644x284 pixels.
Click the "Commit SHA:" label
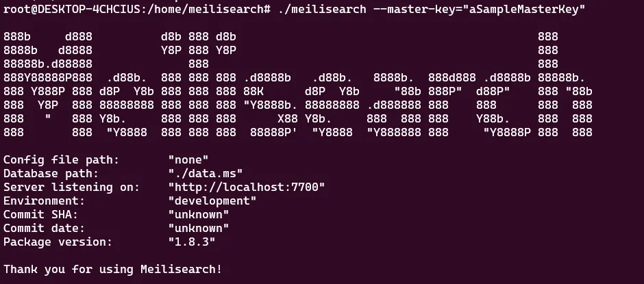(41, 214)
